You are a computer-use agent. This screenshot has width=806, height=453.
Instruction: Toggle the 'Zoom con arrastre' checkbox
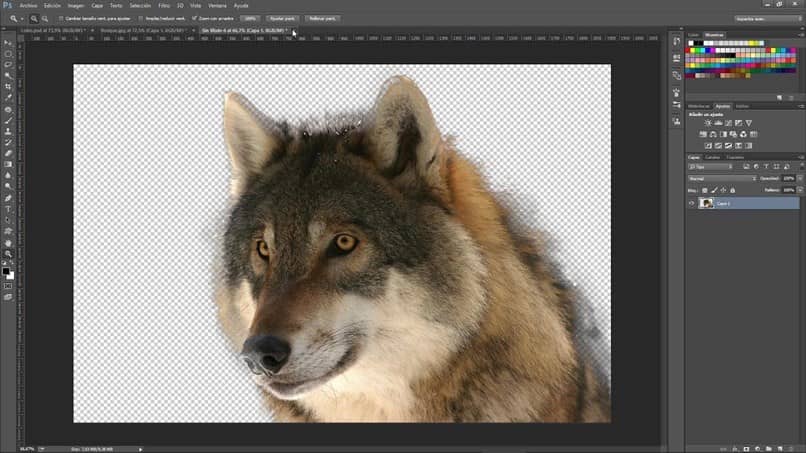(x=193, y=18)
